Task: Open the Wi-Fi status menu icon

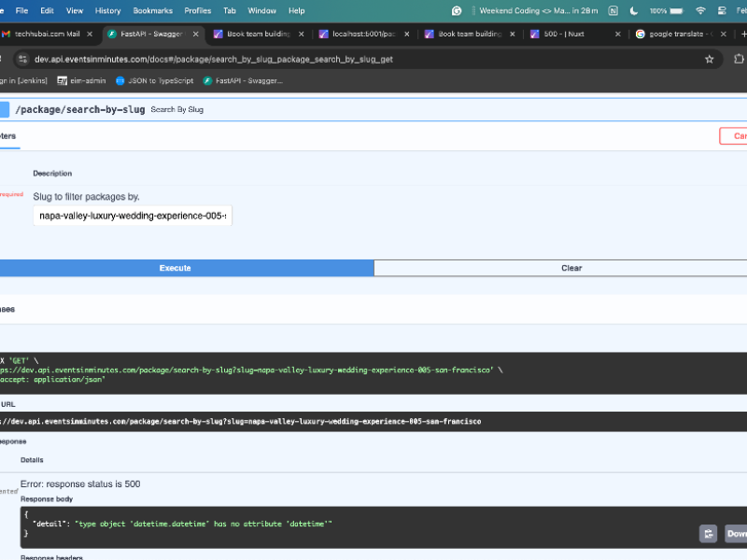Action: pyautogui.click(x=700, y=10)
